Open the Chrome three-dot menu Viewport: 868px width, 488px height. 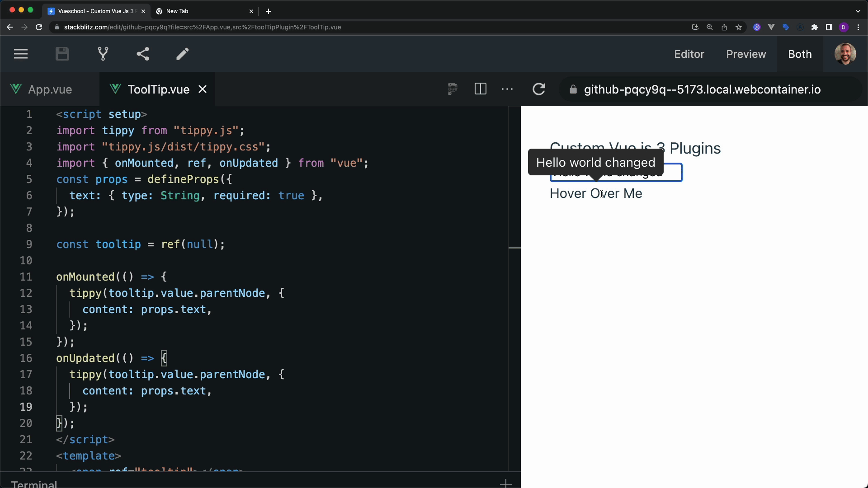pyautogui.click(x=859, y=27)
